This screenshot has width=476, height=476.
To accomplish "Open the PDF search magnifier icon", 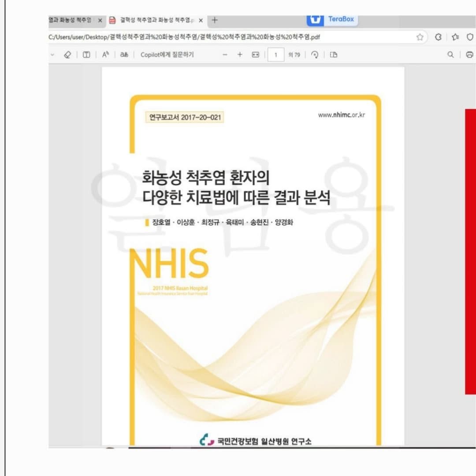I will [x=450, y=55].
